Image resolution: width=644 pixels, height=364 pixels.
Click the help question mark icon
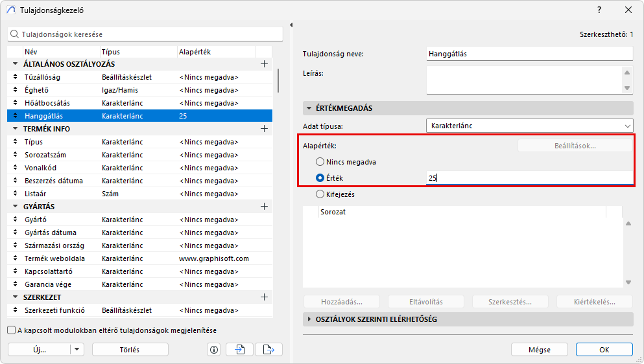(x=599, y=10)
